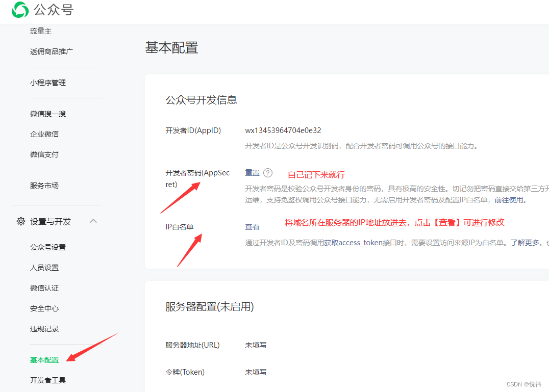The image size is (549, 392).
Task: Click the 基本配置 page heading
Action: [171, 47]
